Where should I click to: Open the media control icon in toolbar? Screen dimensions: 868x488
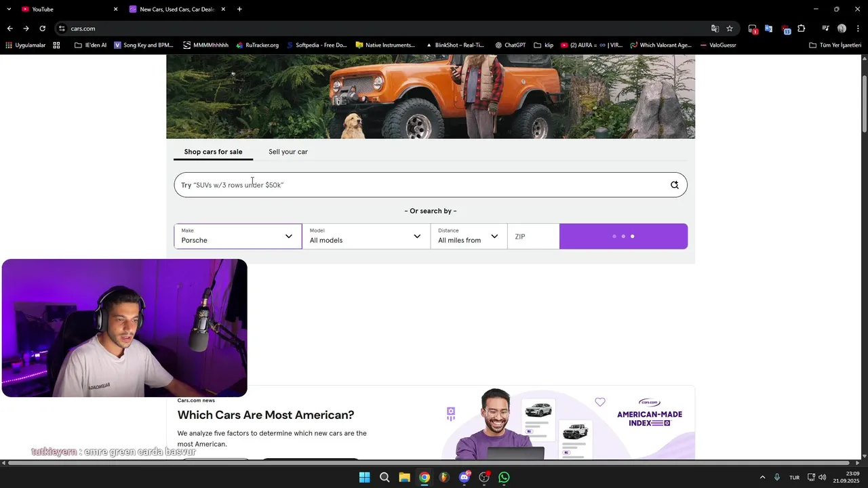(825, 28)
